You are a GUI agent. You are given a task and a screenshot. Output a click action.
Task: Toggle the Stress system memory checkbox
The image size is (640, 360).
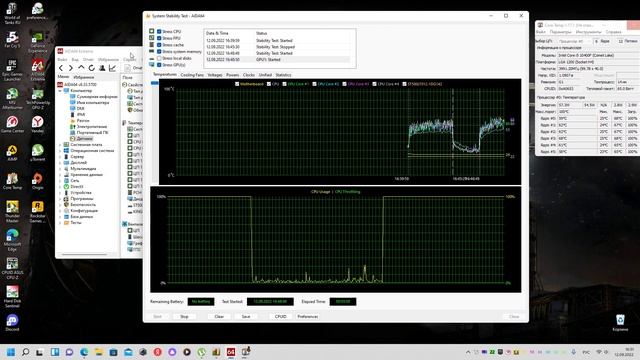[x=159, y=51]
